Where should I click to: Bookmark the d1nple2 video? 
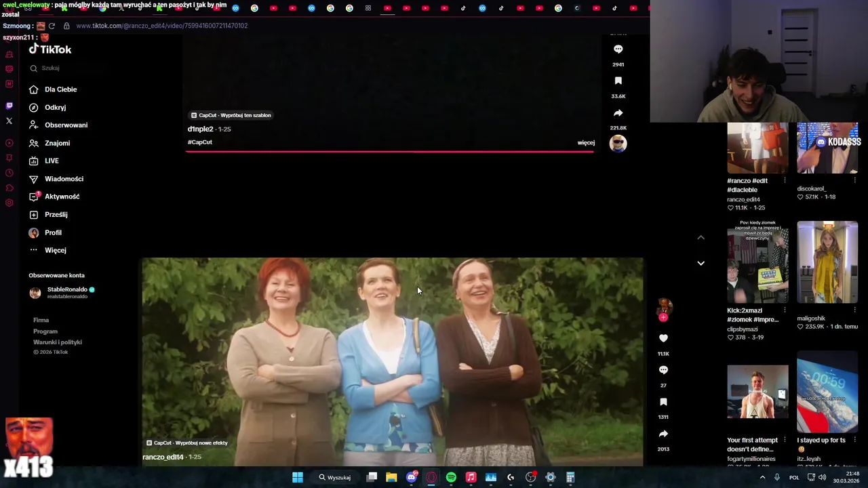[618, 81]
